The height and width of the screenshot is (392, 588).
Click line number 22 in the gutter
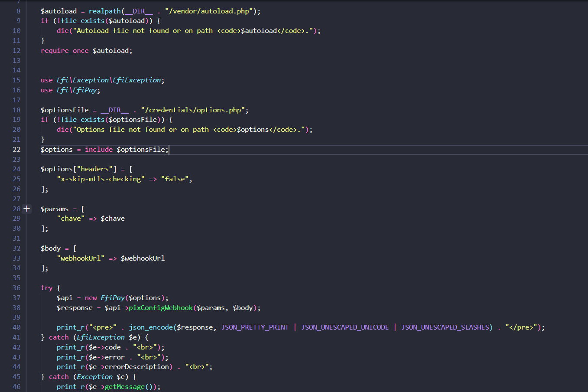click(x=16, y=150)
